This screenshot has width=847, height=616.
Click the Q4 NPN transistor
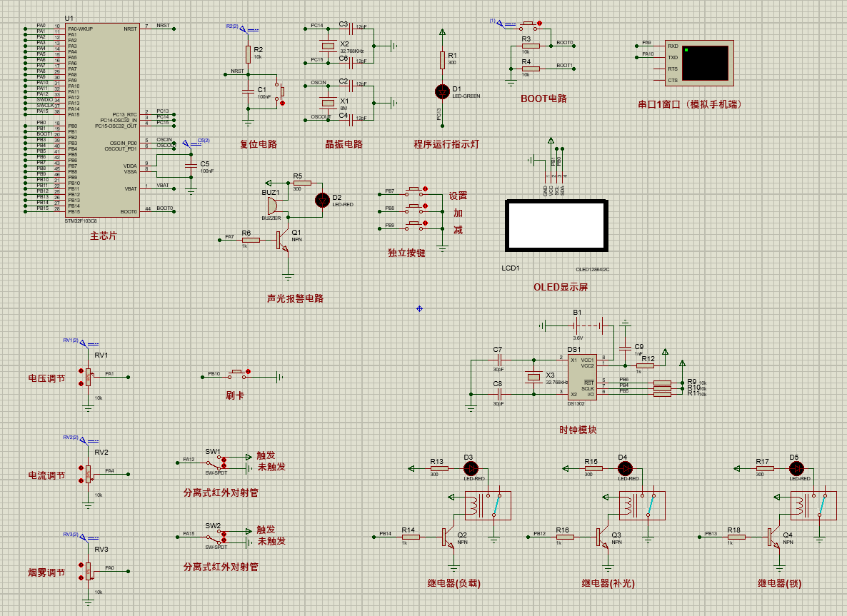coord(773,538)
